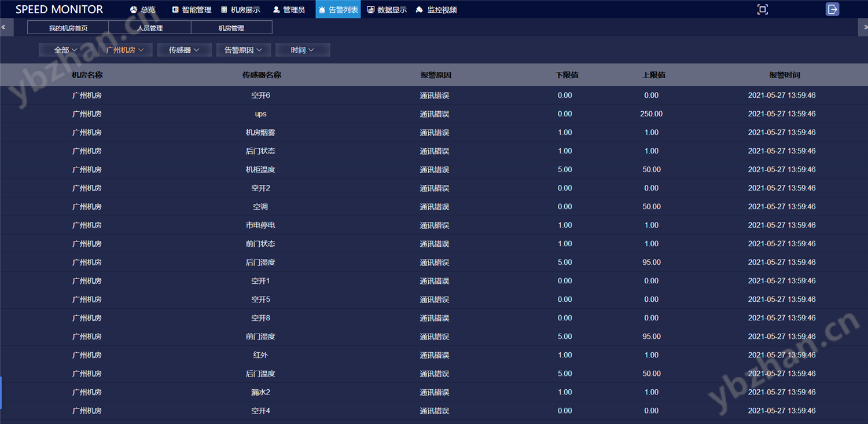Toggle fullscreen mode icon
The height and width of the screenshot is (424, 868).
(762, 9)
